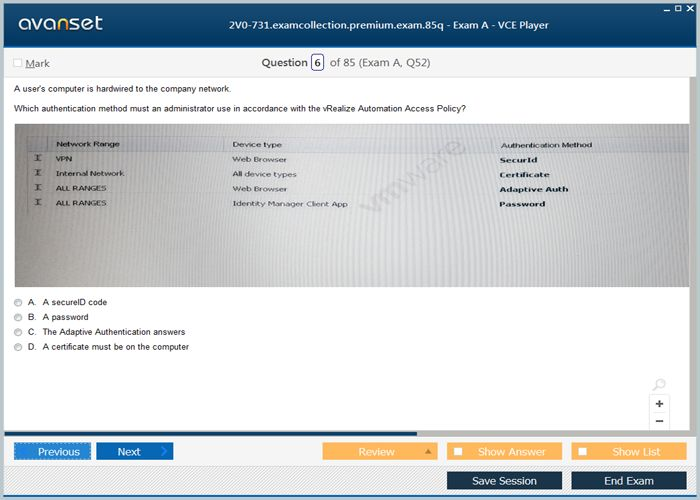Choose answer B, a password
This screenshot has width=700, height=500.
click(x=18, y=317)
